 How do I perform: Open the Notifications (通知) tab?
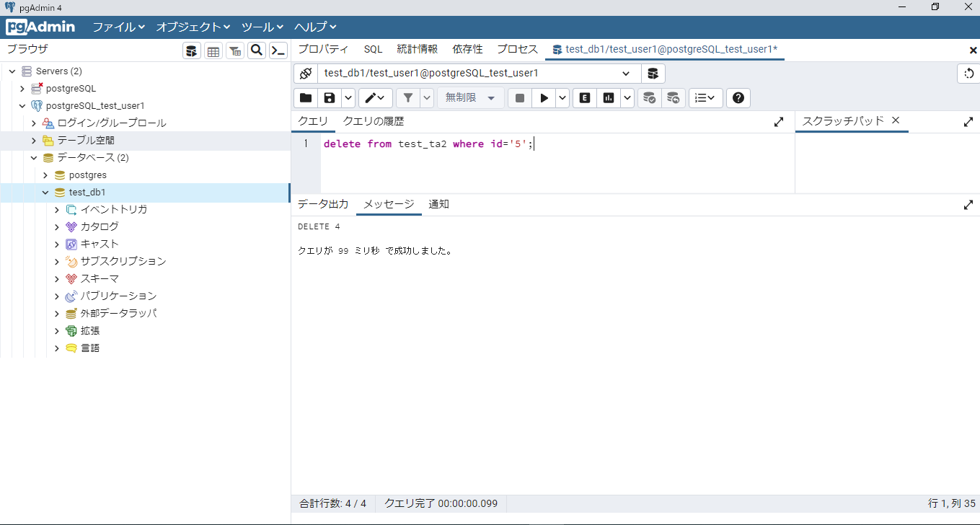tap(438, 204)
